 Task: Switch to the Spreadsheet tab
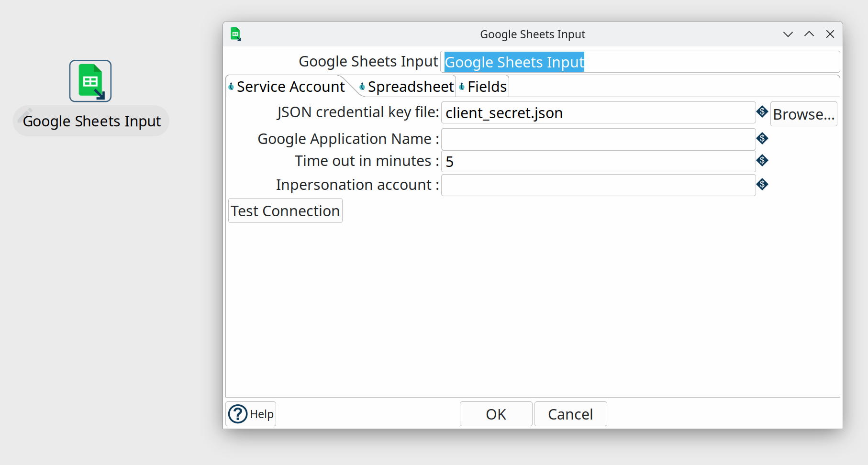(410, 87)
